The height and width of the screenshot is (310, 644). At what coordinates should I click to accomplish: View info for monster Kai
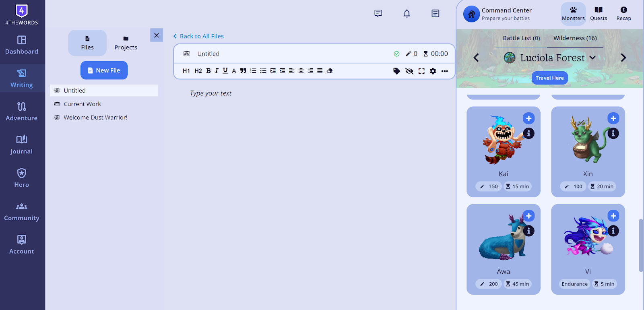click(x=529, y=133)
